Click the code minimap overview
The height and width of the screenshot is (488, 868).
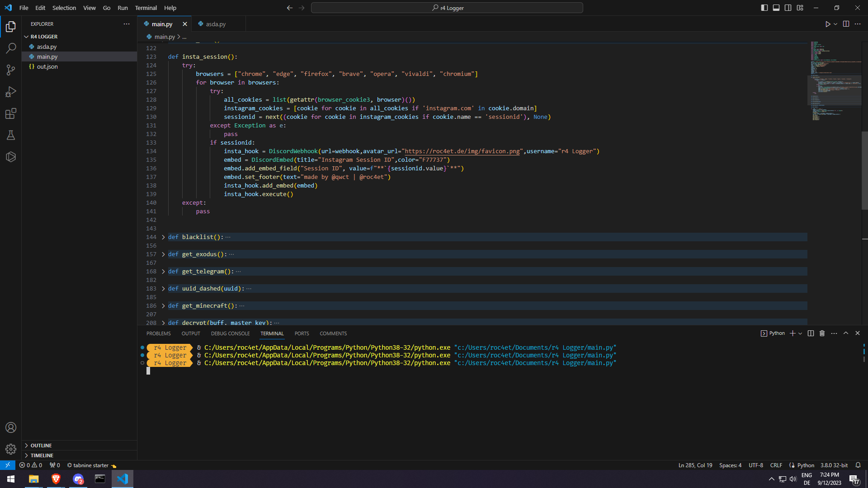(x=834, y=81)
